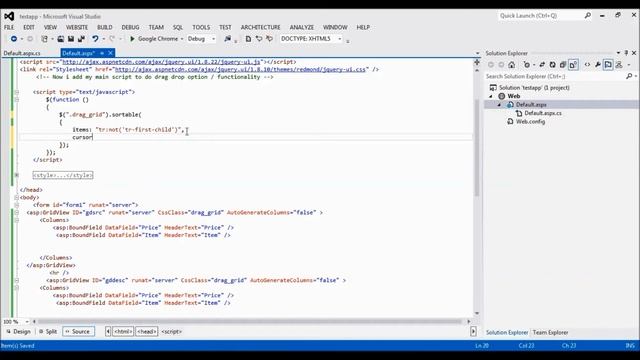Save the current file with the disk icon
This screenshot has width=640, height=360.
[71, 39]
